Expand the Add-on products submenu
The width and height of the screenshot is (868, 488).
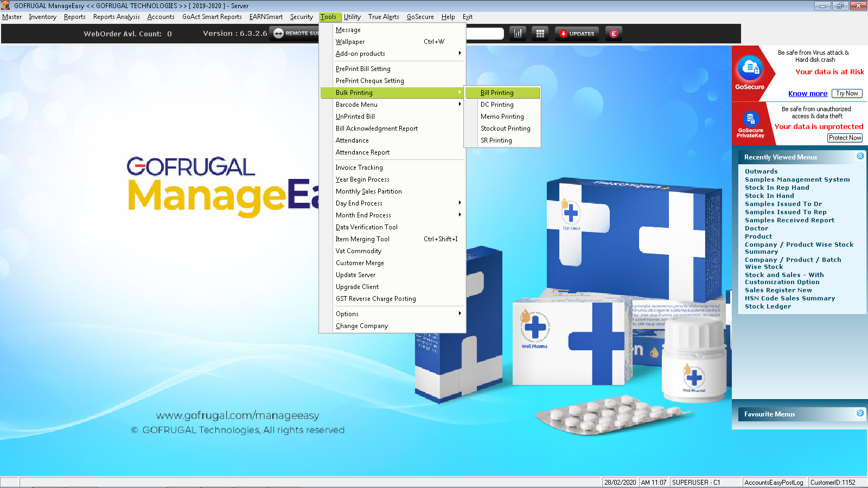(393, 54)
